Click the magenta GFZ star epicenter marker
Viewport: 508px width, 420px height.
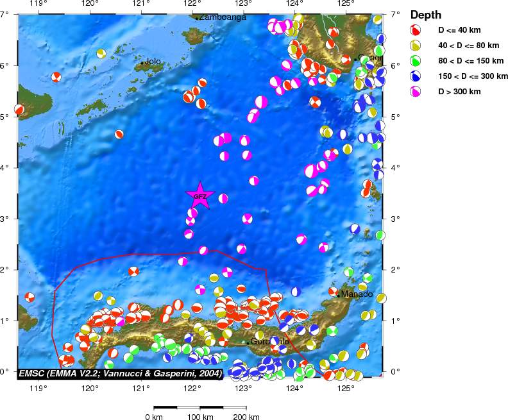pos(200,196)
